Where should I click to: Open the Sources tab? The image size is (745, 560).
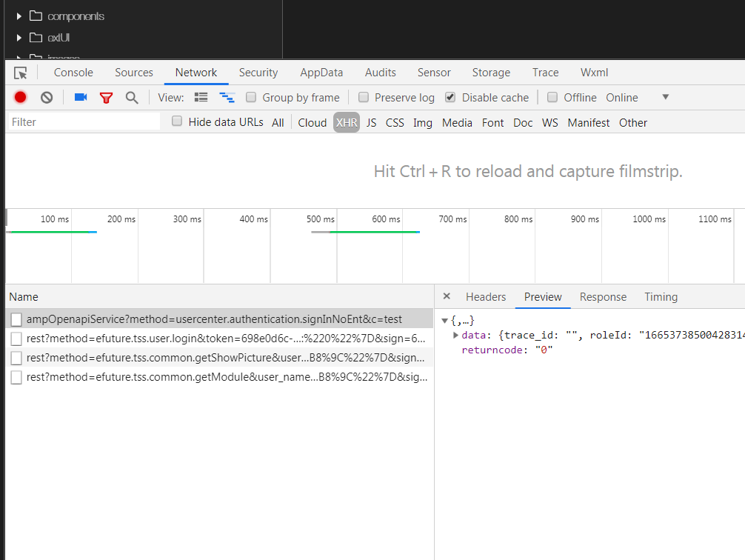coord(134,73)
